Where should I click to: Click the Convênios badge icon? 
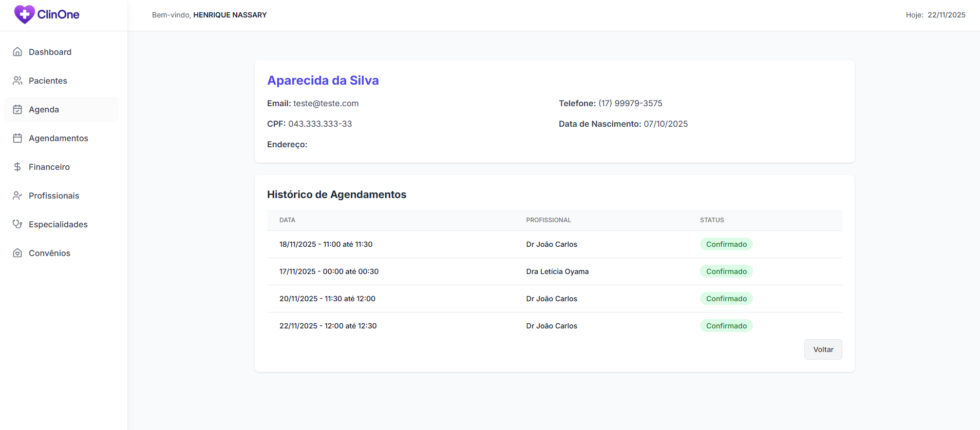17,253
